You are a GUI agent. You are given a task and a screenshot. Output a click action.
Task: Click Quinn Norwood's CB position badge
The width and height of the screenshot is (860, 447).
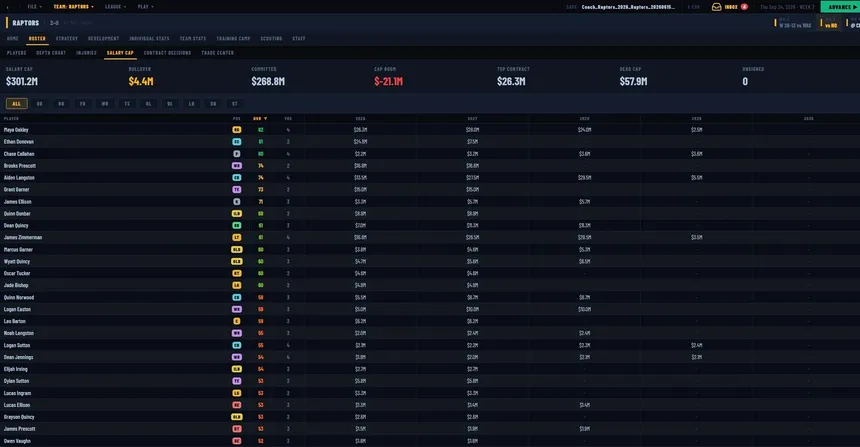point(236,297)
